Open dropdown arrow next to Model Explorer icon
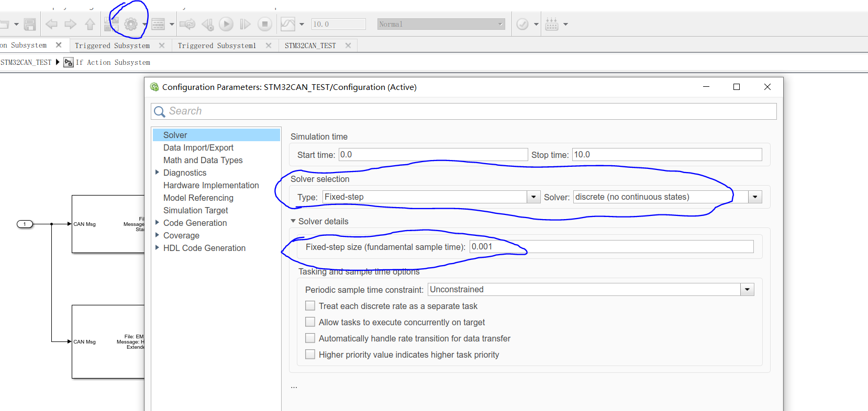This screenshot has width=868, height=411. [172, 24]
